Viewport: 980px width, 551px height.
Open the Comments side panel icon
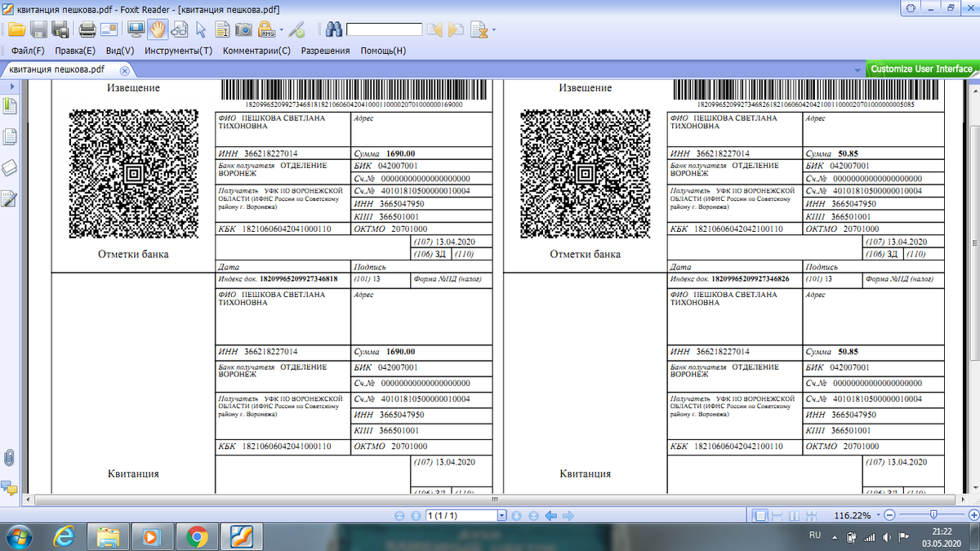tap(10, 488)
